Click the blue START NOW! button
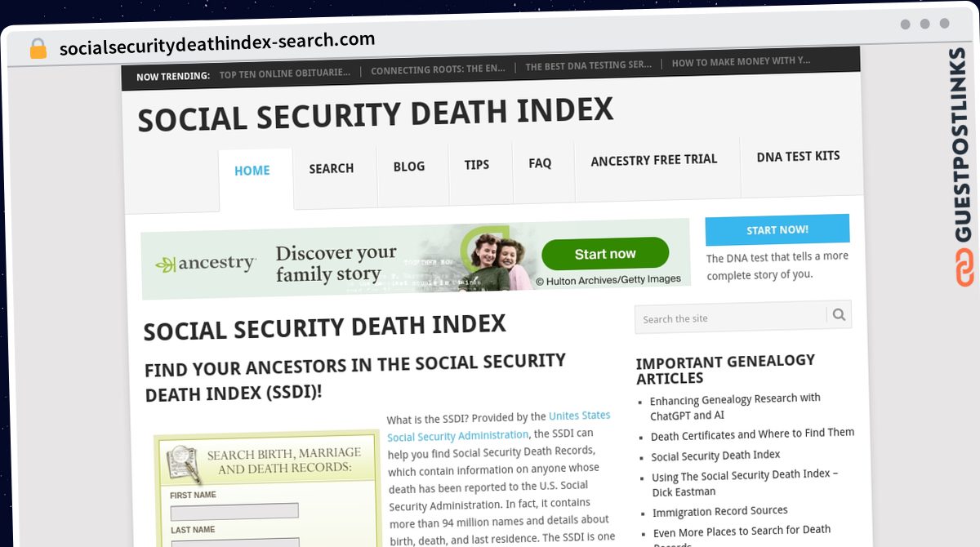The image size is (980, 547). click(777, 229)
